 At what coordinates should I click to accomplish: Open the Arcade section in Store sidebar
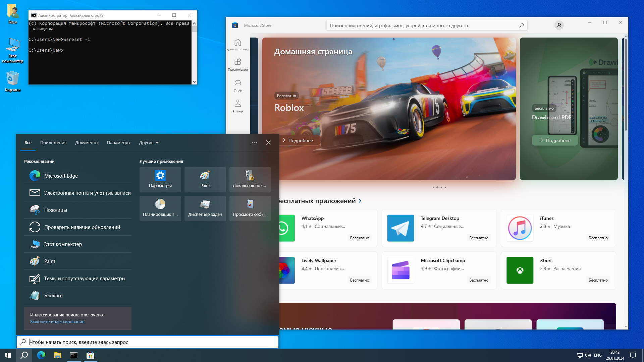point(237,106)
